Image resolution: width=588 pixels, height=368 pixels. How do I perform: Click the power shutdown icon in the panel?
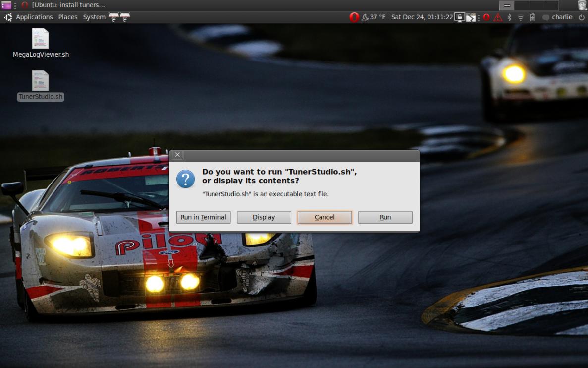582,17
